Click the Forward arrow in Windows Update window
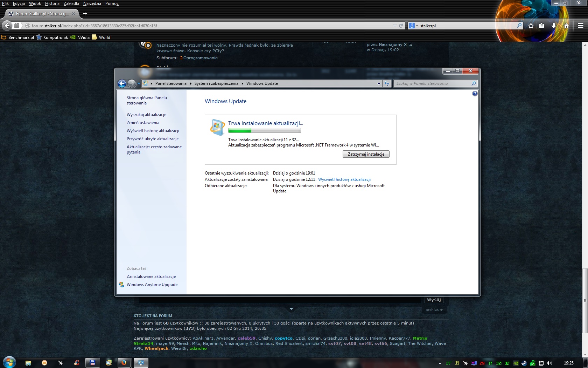Screen dimensions: 588x368 pyautogui.click(x=132, y=83)
